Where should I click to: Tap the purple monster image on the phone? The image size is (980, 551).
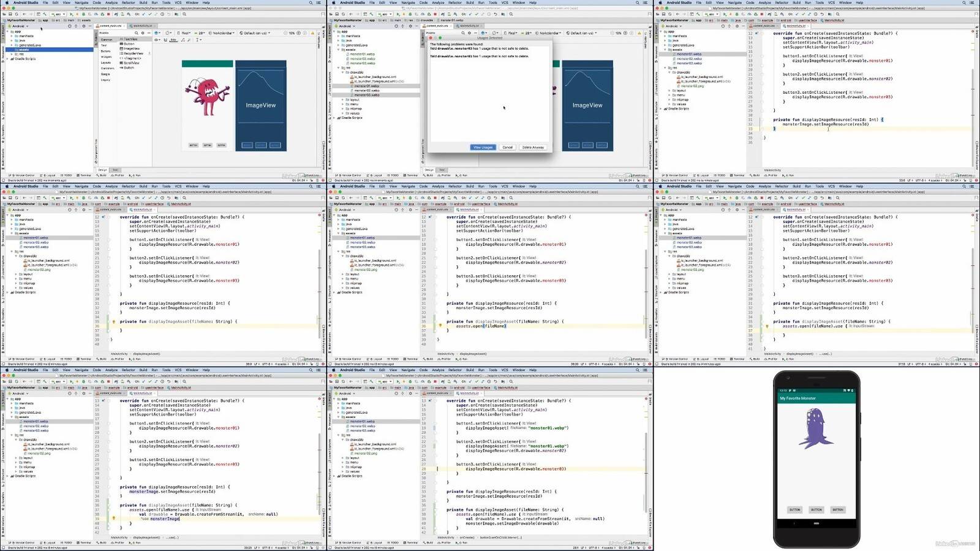[x=815, y=430]
